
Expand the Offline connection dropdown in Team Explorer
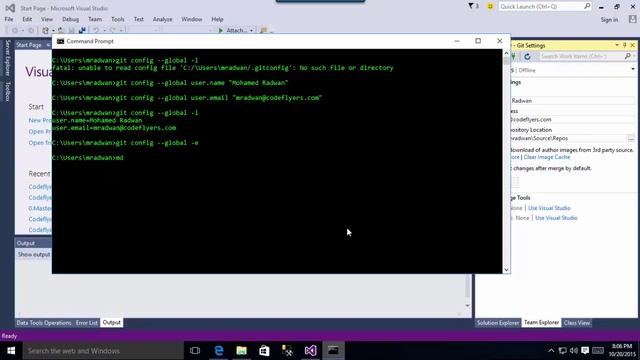[x=633, y=69]
